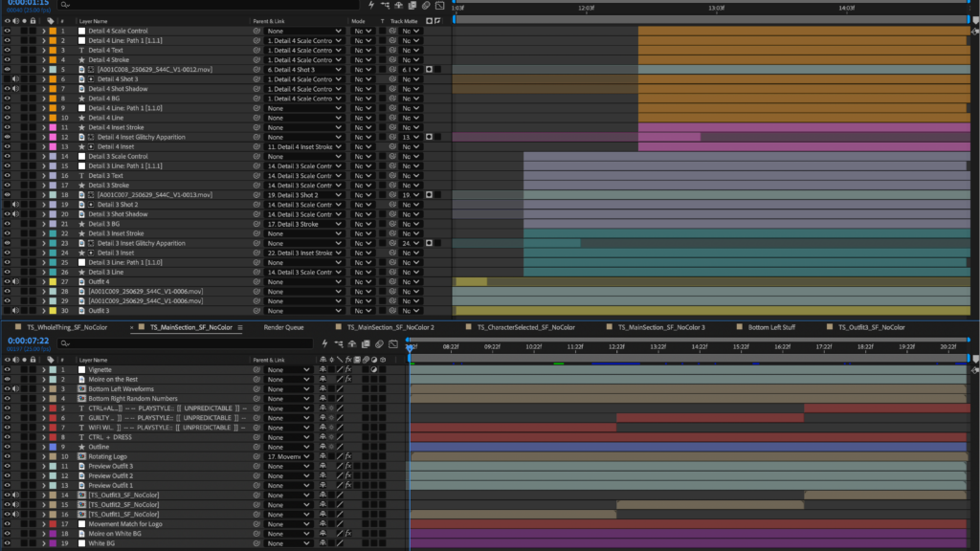Image resolution: width=980 pixels, height=551 pixels.
Task: Solo the Vignette layer
Action: [24, 370]
